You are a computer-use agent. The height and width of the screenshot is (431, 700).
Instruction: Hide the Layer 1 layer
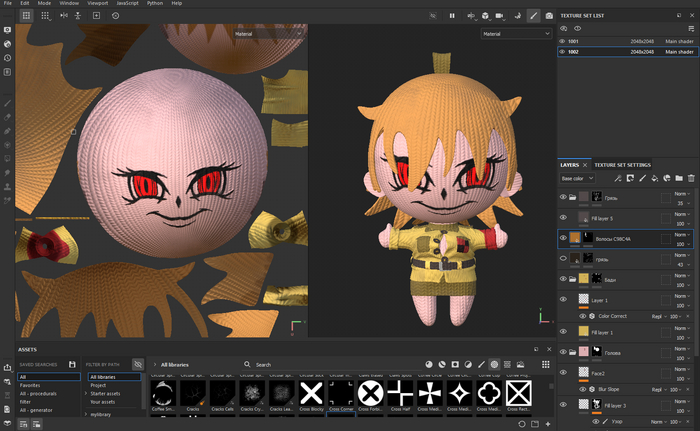tap(563, 299)
